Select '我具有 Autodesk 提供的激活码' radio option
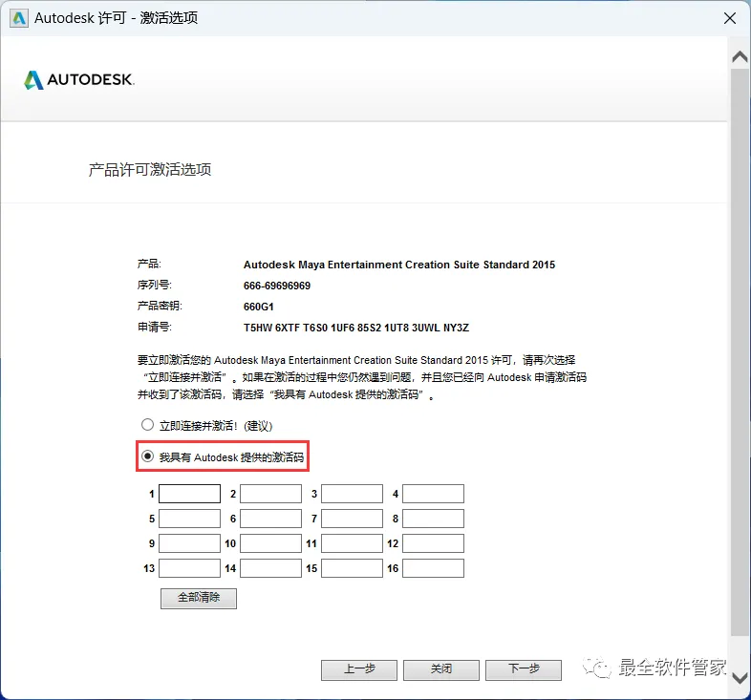Viewport: 751px width, 700px height. 147,456
